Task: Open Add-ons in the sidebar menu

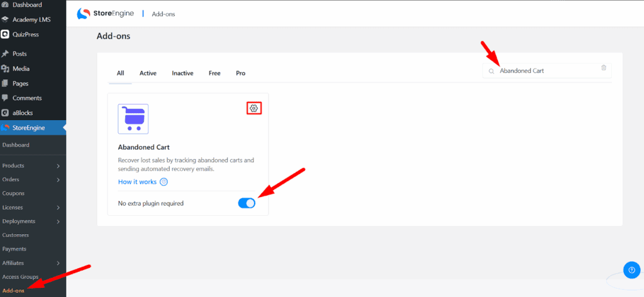Action: [13, 291]
